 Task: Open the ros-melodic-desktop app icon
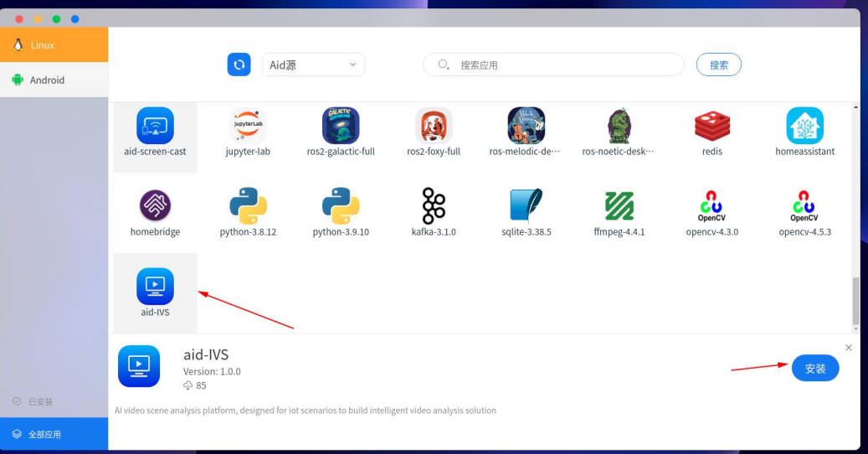tap(526, 126)
